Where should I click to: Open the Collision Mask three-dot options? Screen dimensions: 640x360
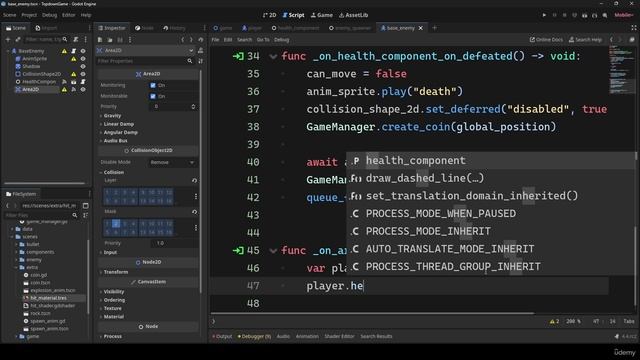tap(196, 228)
